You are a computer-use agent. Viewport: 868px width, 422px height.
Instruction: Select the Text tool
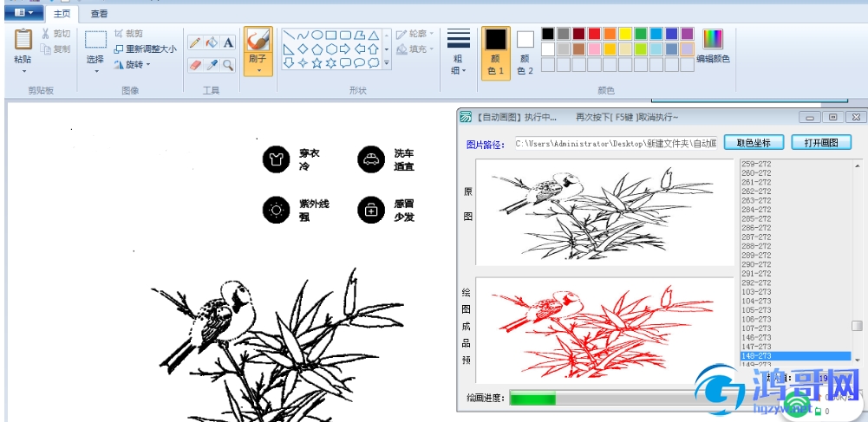[x=228, y=42]
